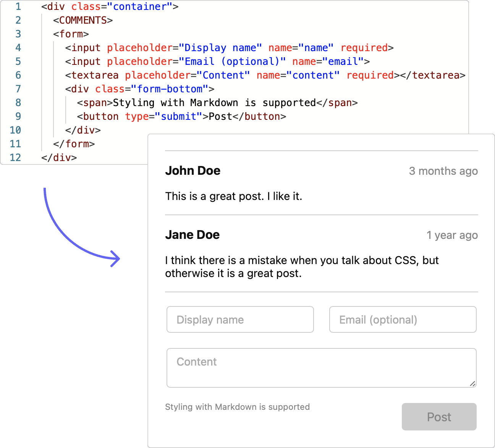
Task: Click the closing </form> tag in code
Action: (x=74, y=144)
